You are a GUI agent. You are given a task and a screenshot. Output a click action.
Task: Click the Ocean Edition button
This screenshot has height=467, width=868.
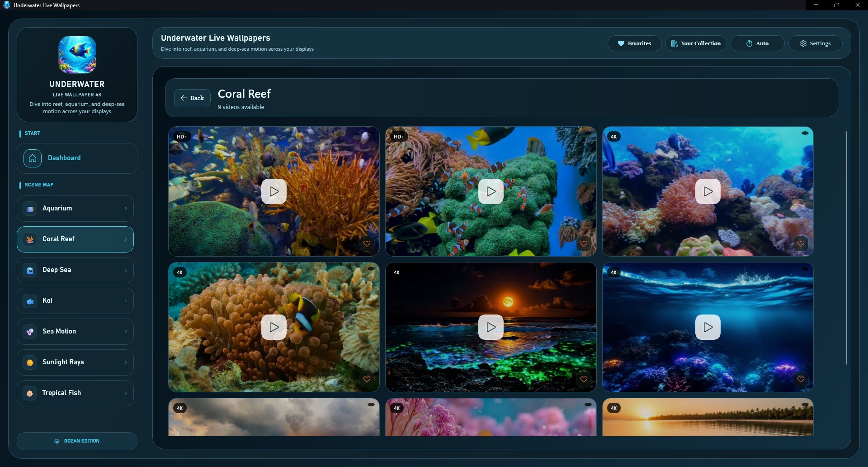pos(77,441)
